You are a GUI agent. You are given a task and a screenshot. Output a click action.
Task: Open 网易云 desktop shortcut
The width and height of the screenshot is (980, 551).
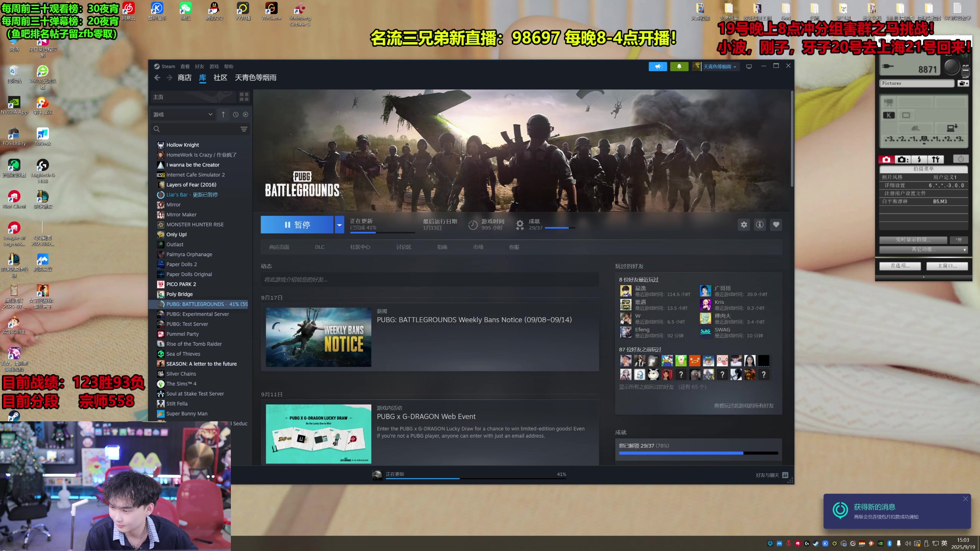129,11
